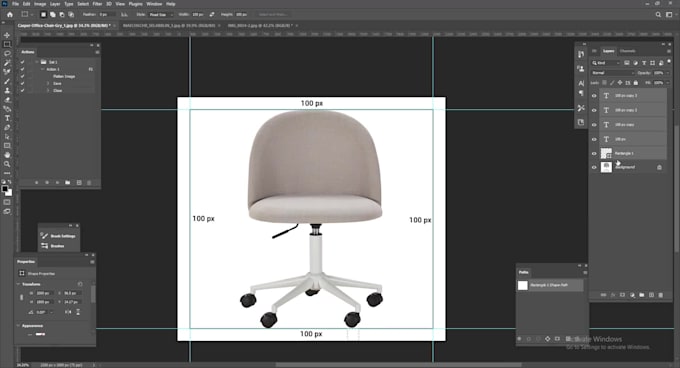This screenshot has height=368, width=680.
Task: Collapse the Set 1 folder in Actions
Action: (x=37, y=62)
